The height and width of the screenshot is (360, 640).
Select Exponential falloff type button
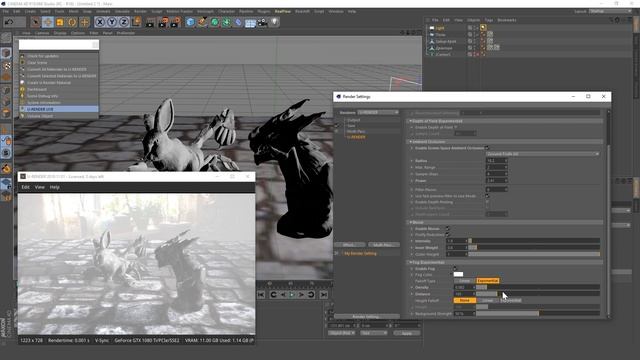coord(488,281)
